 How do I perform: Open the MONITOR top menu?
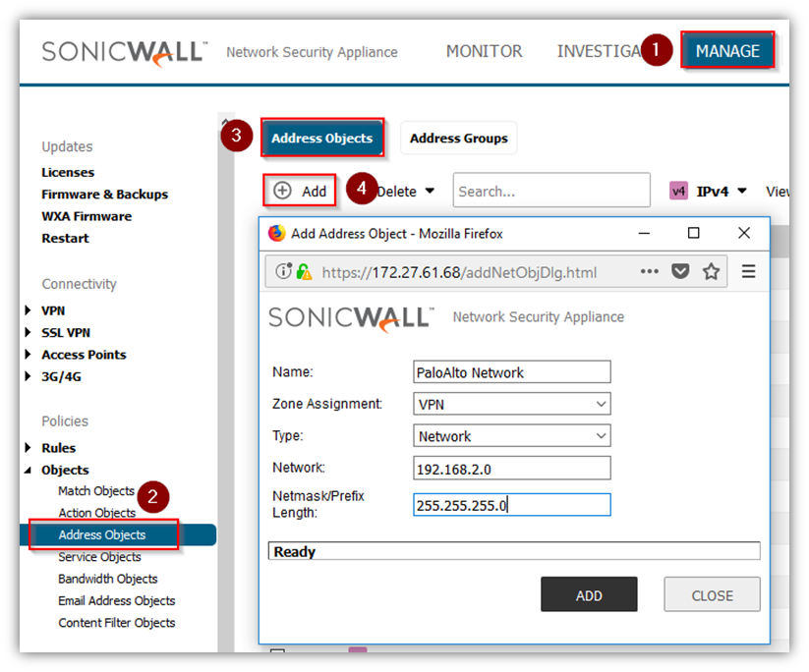[x=484, y=51]
